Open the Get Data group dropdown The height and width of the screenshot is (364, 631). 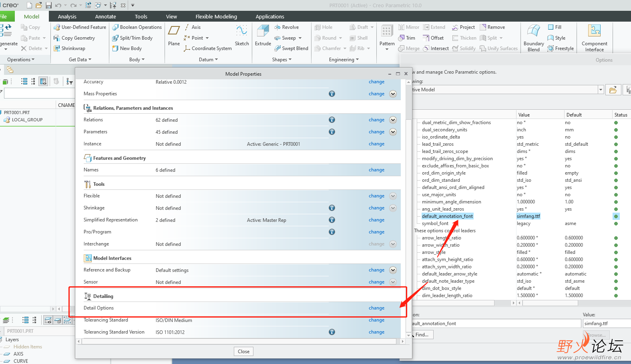coord(80,60)
